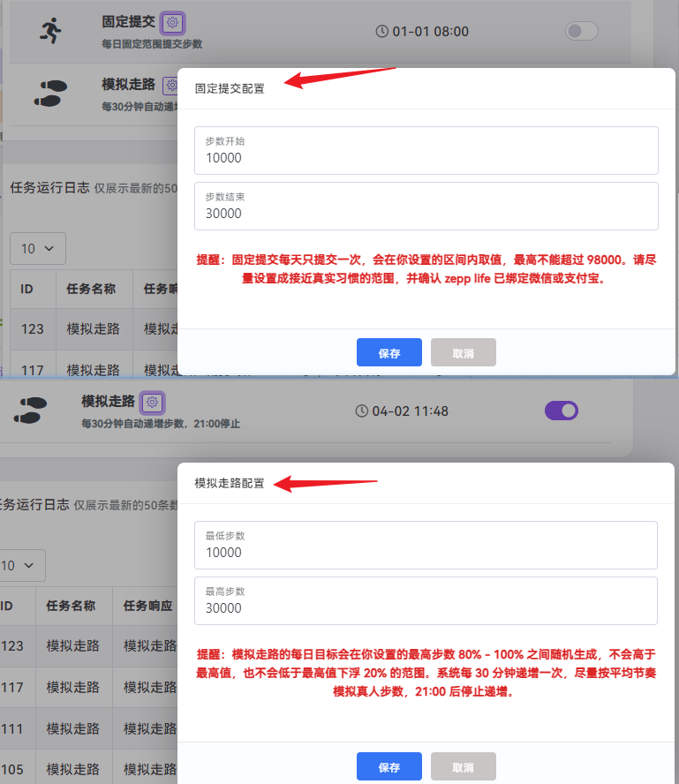Click the 固定提交配置 dialog title
Image resolution: width=679 pixels, height=784 pixels.
point(230,88)
